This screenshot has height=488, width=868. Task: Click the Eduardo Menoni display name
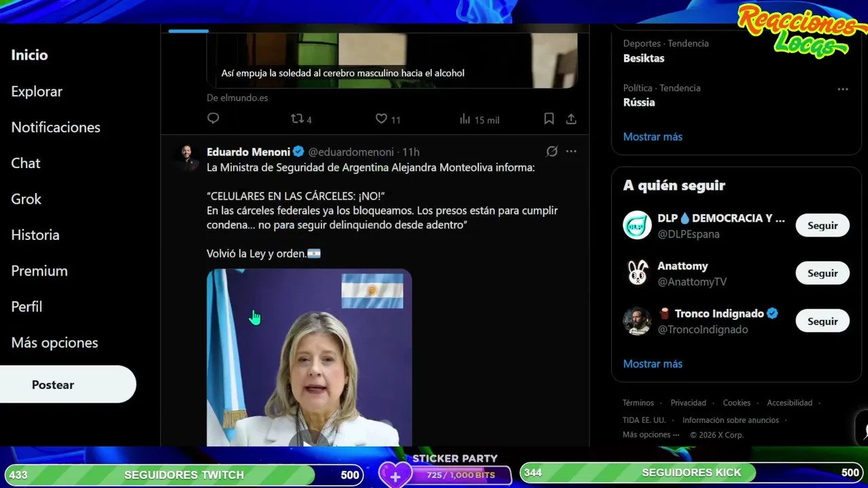[248, 152]
